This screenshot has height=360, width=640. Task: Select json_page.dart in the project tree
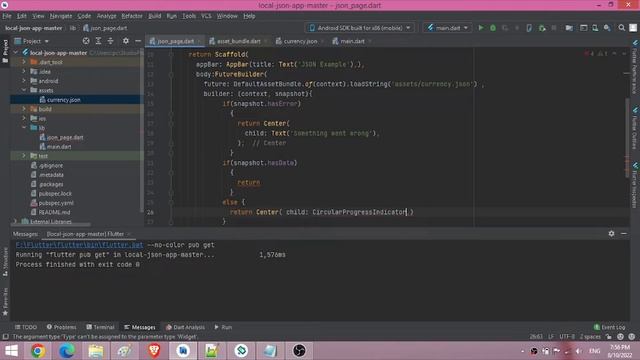64,137
